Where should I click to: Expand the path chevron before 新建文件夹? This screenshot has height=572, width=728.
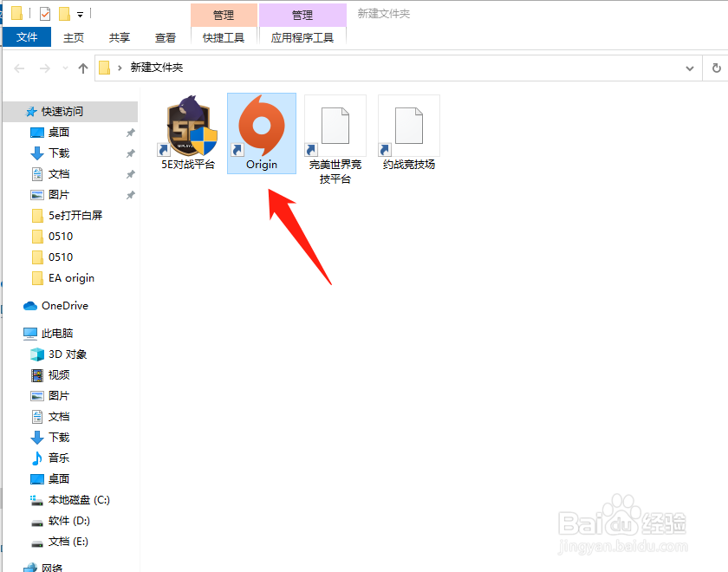coord(120,68)
